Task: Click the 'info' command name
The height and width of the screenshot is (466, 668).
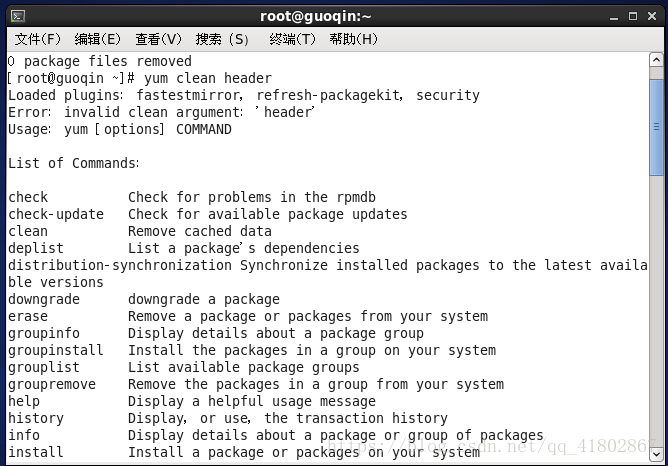Action: point(24,435)
